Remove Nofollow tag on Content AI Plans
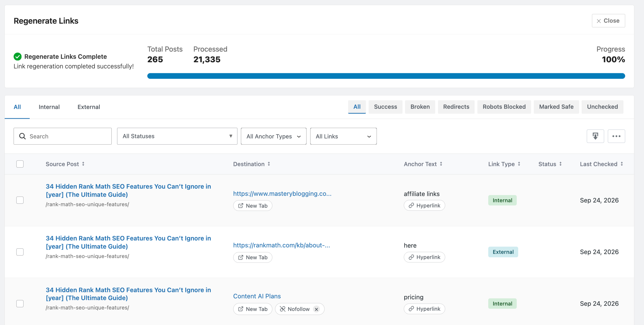The height and width of the screenshot is (325, 644). tap(316, 309)
